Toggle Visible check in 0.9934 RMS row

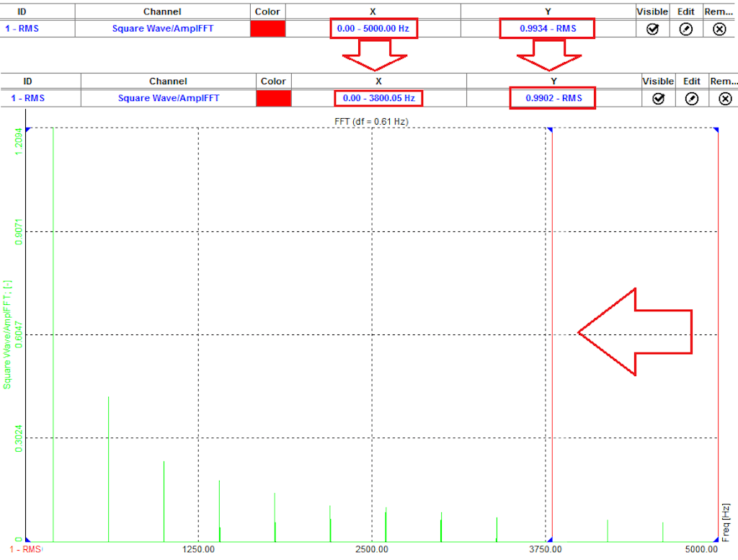coord(652,29)
